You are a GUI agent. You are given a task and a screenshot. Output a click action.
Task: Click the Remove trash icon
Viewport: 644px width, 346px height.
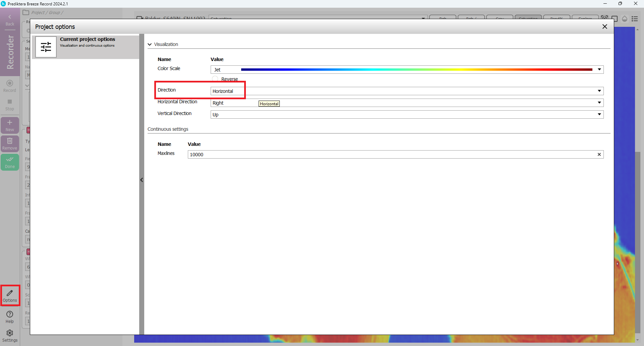[10, 143]
